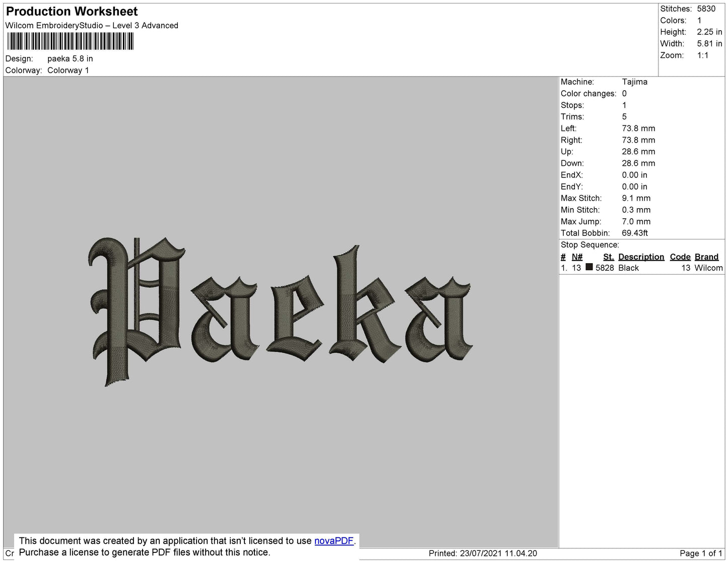This screenshot has height=563, width=728.
Task: Click the EndX value '0.00 in'
Action: tap(635, 175)
